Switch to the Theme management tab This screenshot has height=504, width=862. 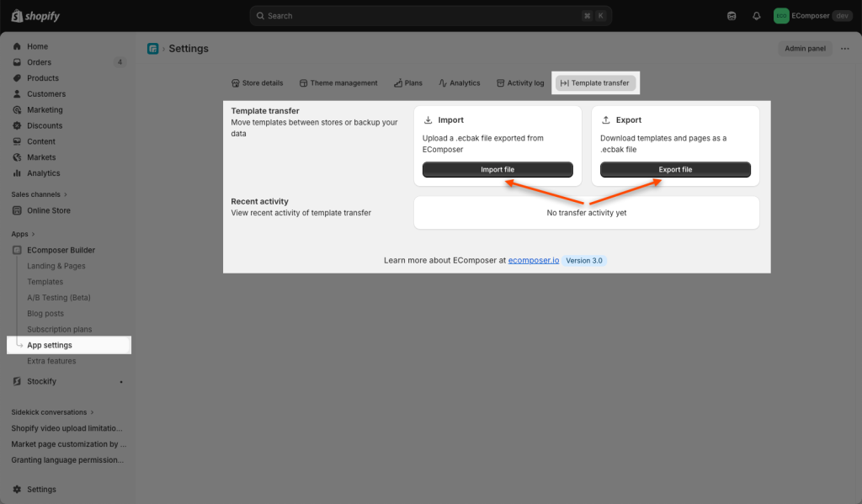(338, 83)
